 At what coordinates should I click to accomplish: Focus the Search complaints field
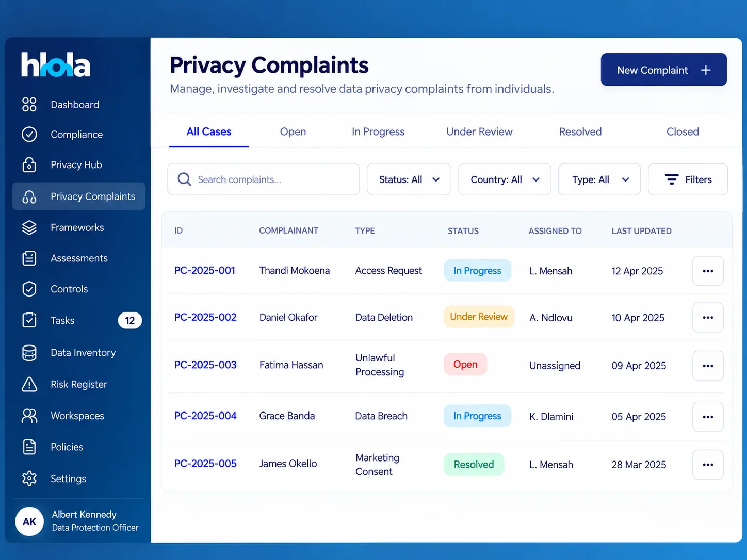point(264,179)
